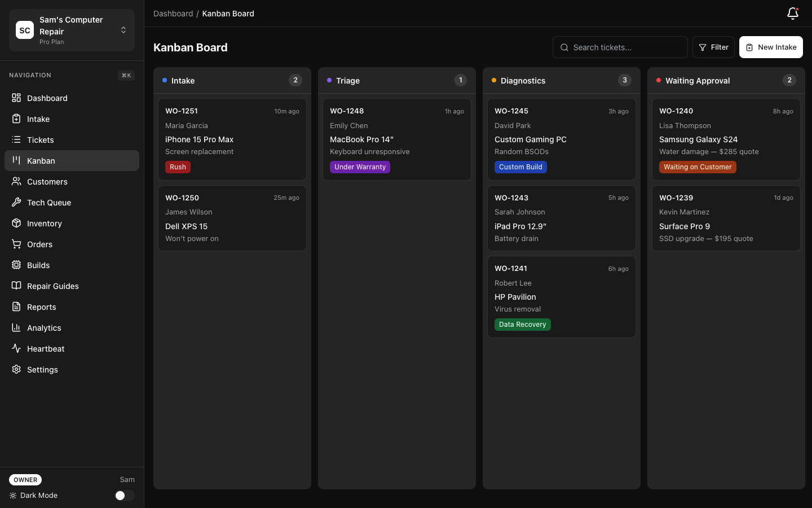Image resolution: width=812 pixels, height=508 pixels.
Task: Open work order WO-1248 for Emily Chen
Action: click(x=397, y=139)
